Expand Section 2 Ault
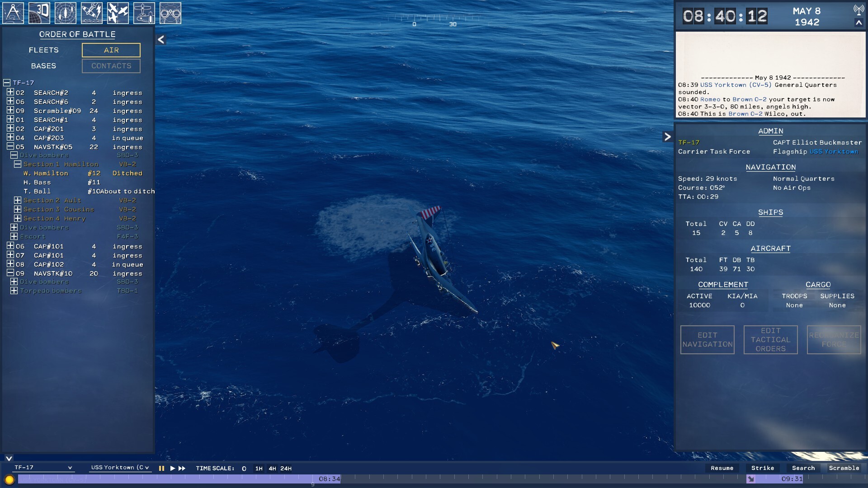Viewport: 868px width, 488px height. click(17, 200)
